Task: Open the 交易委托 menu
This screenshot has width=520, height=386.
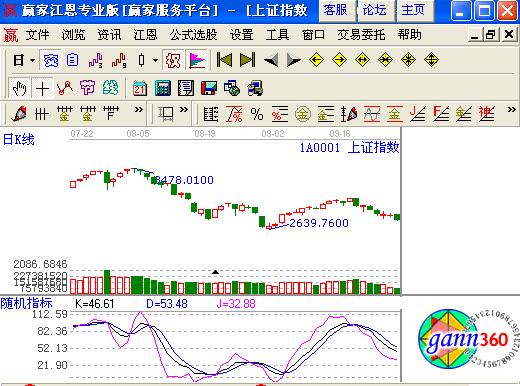Action: 361,35
